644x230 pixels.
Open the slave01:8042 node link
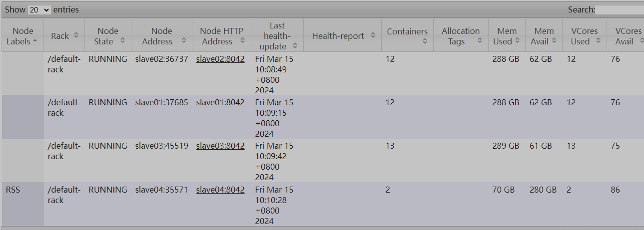click(220, 102)
